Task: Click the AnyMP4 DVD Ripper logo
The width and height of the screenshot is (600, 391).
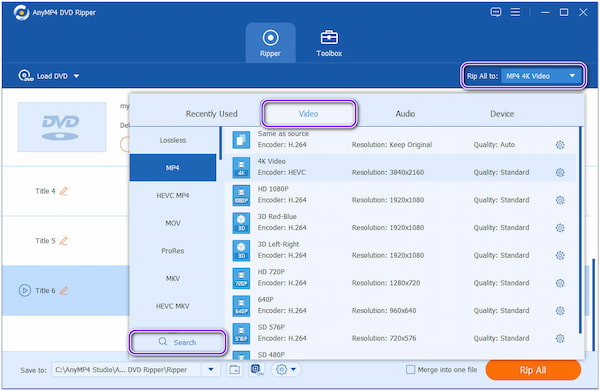Action: (21, 13)
